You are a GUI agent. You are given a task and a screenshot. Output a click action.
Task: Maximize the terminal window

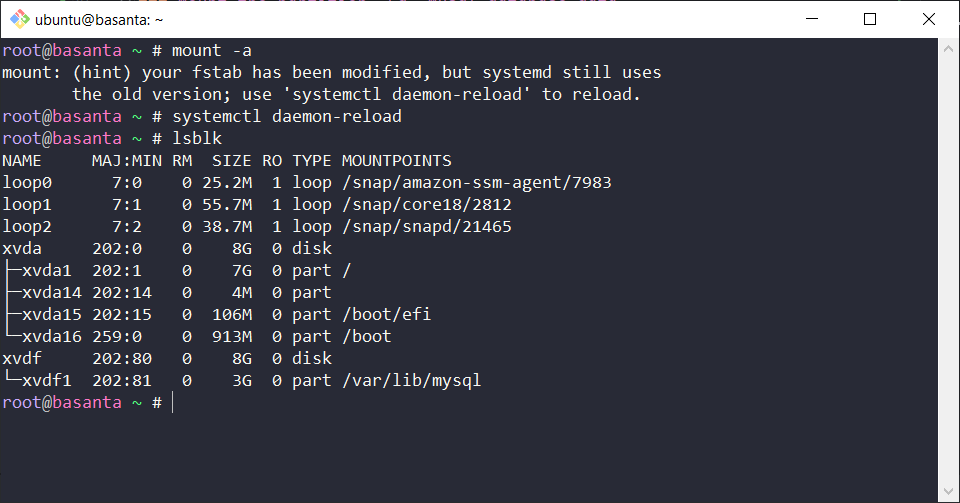(870, 19)
